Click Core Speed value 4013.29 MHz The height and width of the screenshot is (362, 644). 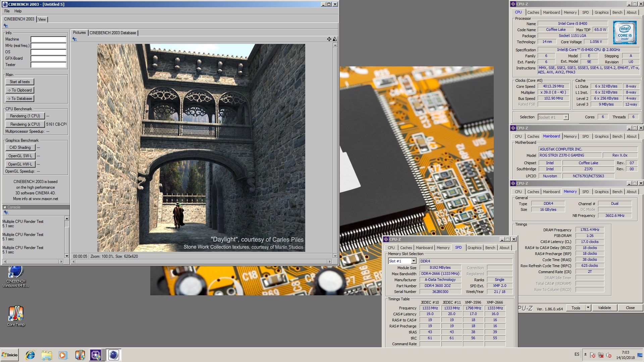[x=553, y=86]
